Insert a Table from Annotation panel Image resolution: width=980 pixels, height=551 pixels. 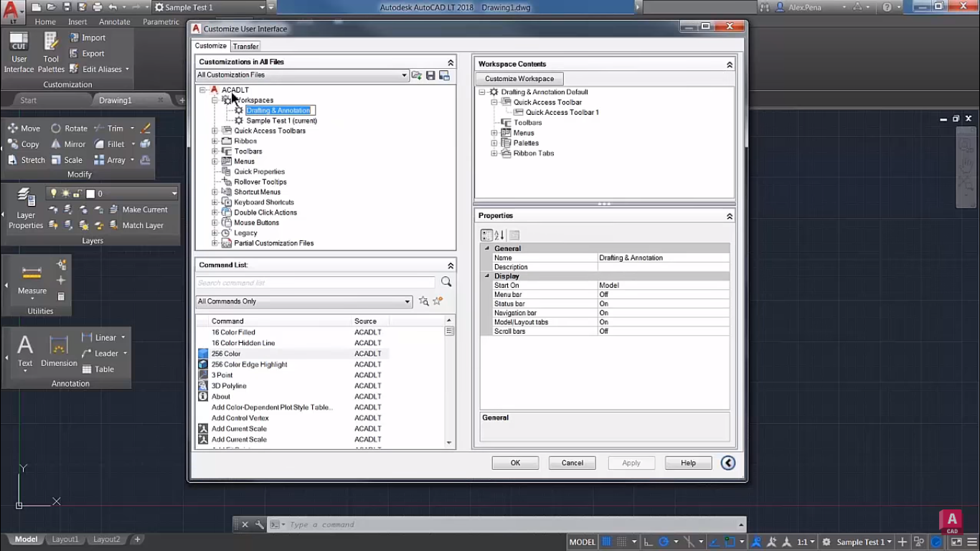pos(98,369)
